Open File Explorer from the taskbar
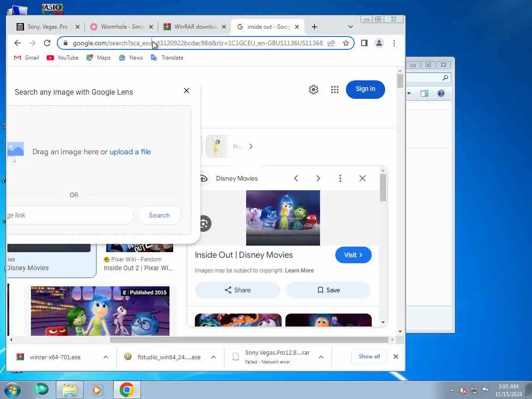532x399 pixels. pyautogui.click(x=70, y=390)
